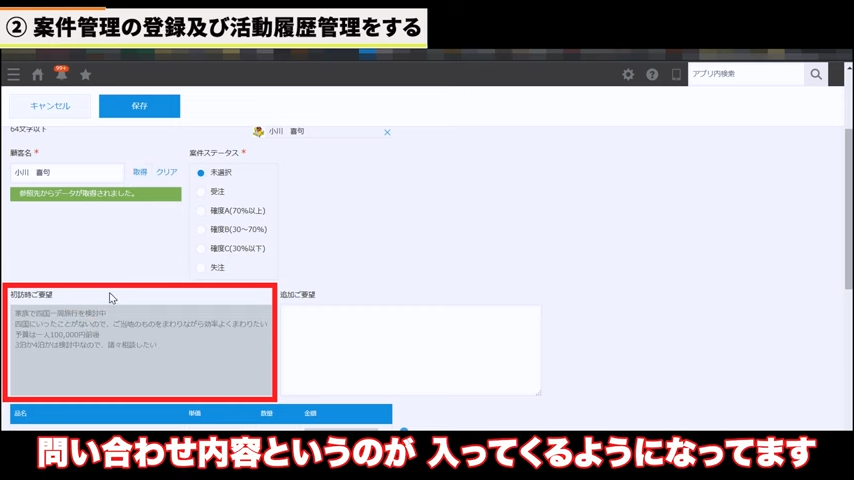Select the 確度C(30%以下) radio option
The image size is (854, 480).
tap(200, 248)
